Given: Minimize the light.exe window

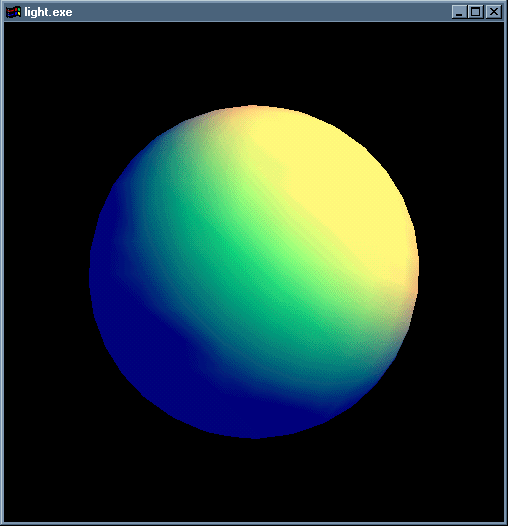Looking at the screenshot, I should (459, 12).
